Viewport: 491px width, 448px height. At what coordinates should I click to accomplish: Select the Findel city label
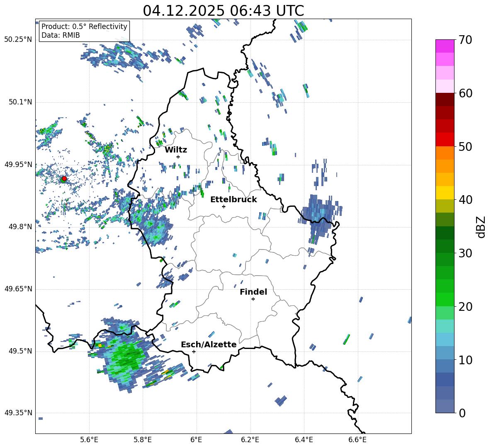(x=253, y=292)
